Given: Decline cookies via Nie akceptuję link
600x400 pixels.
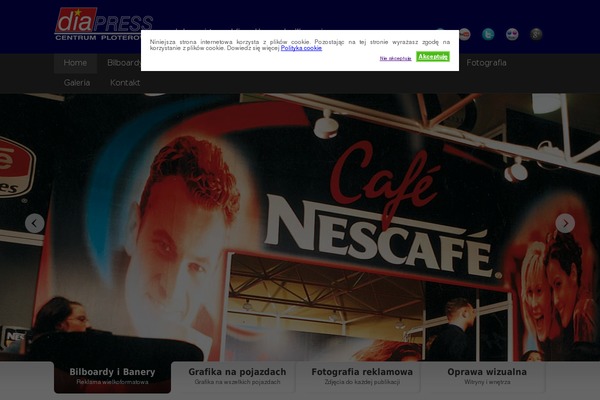Looking at the screenshot, I should click(x=395, y=59).
